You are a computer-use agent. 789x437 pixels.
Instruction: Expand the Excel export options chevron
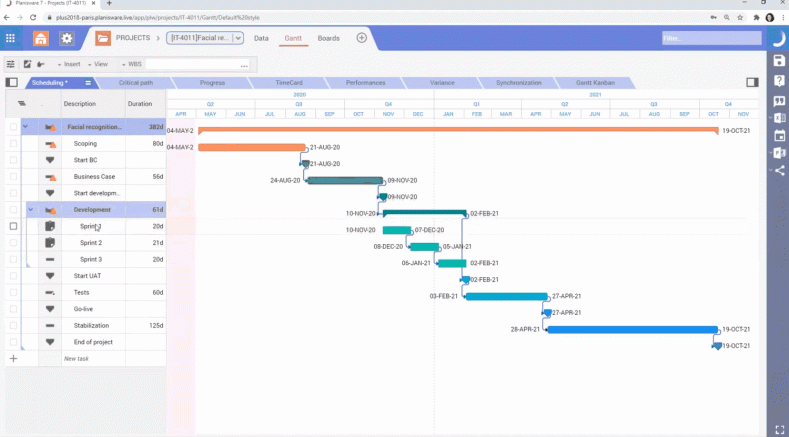(770, 118)
